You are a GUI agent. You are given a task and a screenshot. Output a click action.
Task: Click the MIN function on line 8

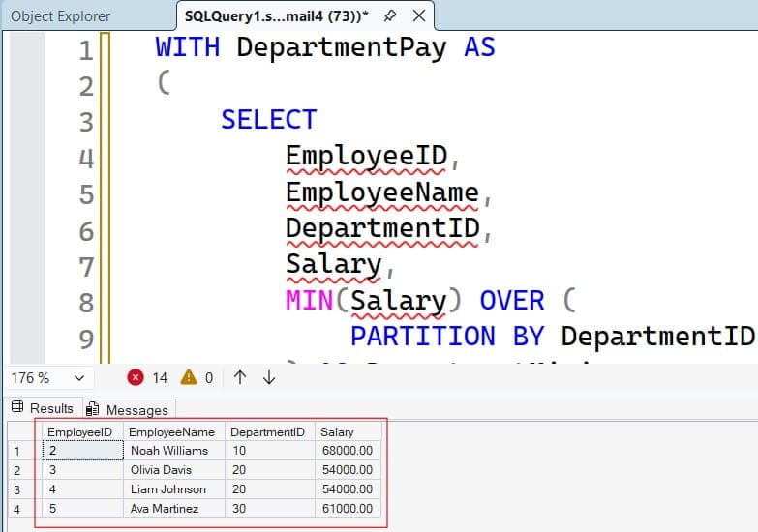(310, 301)
